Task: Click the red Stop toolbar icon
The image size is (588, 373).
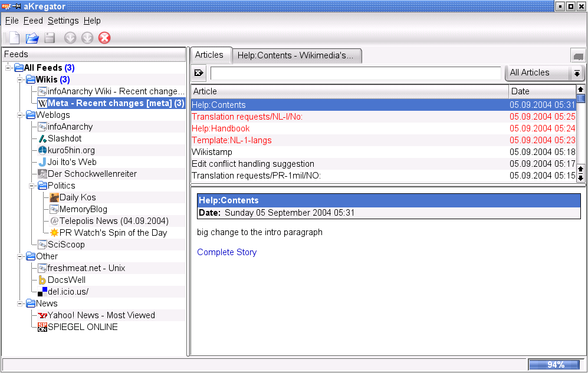Action: tap(104, 38)
